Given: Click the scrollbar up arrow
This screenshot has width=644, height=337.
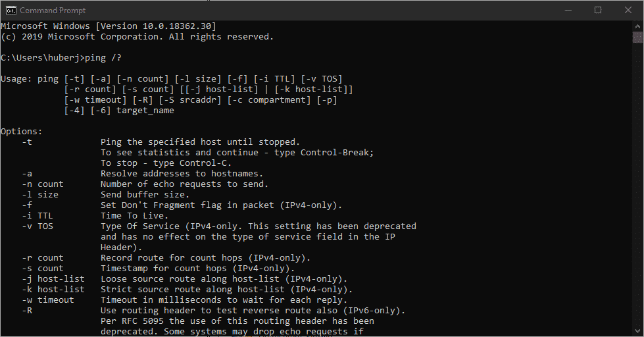Looking at the screenshot, I should [x=637, y=26].
